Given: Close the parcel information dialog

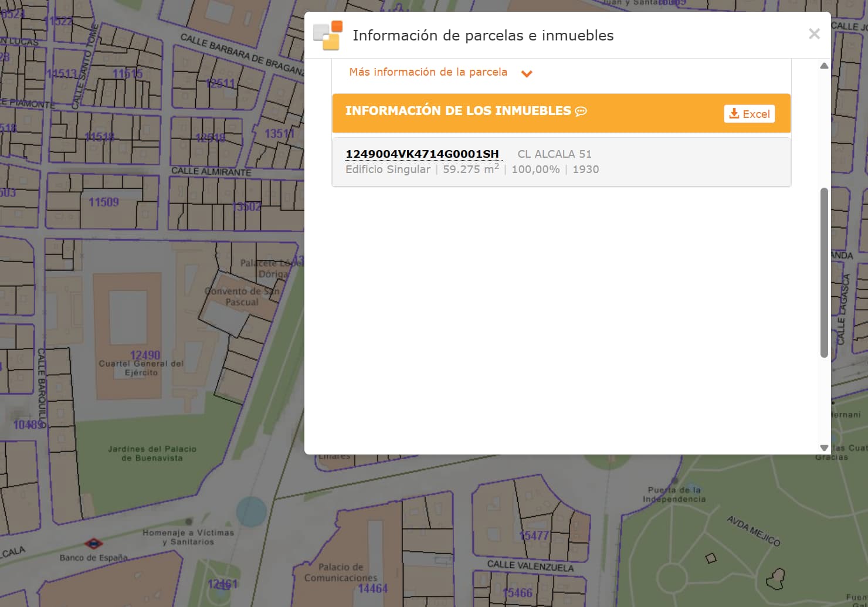Looking at the screenshot, I should click(x=814, y=34).
